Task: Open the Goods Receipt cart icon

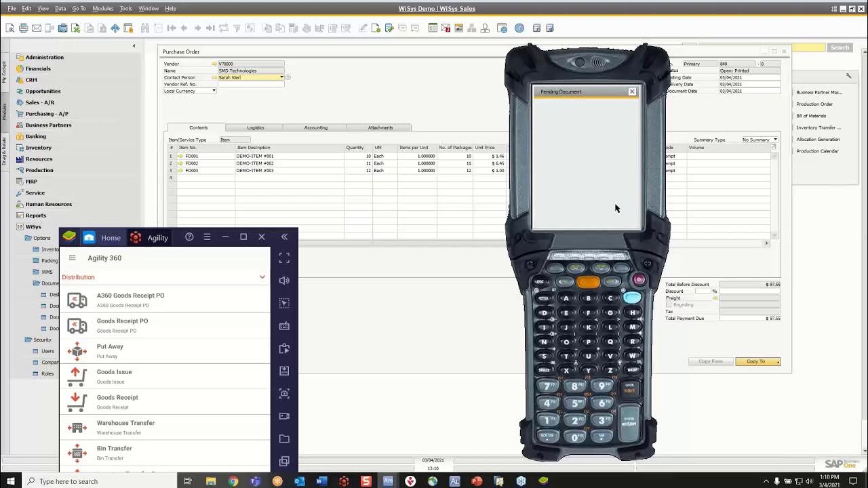Action: coord(77,402)
